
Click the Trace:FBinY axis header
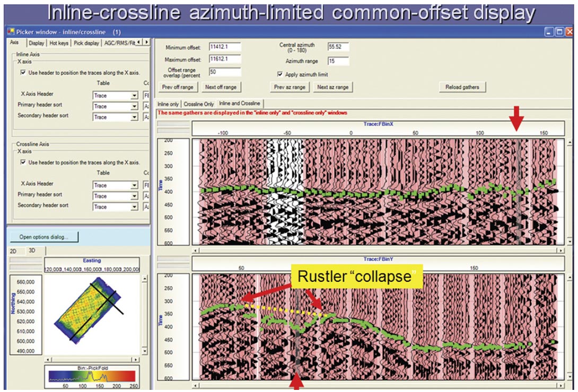(x=378, y=259)
